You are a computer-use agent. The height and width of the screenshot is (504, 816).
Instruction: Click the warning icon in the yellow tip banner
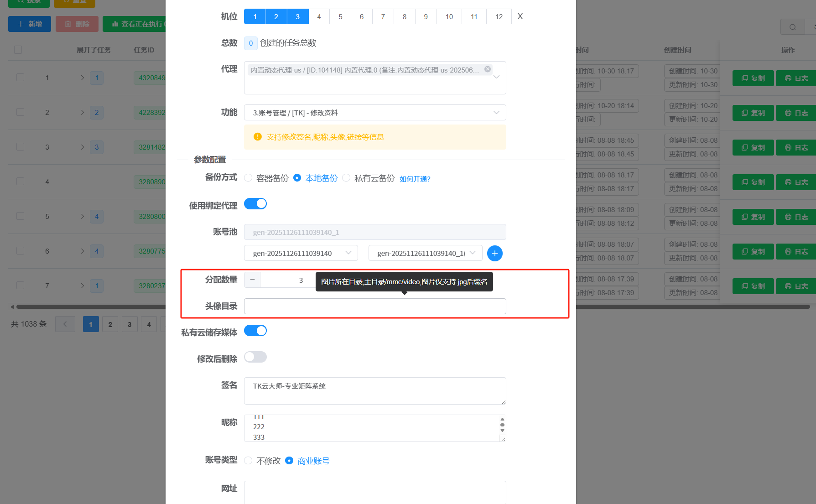point(257,136)
